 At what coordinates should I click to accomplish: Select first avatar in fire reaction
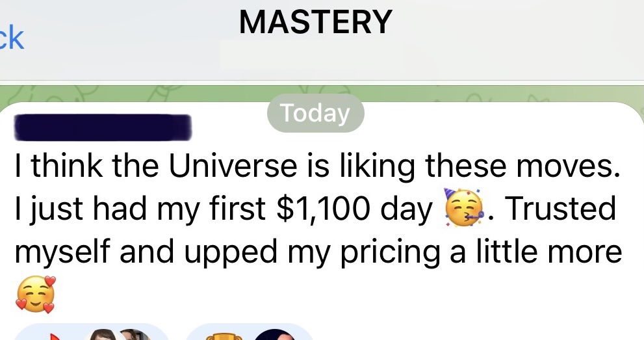tap(104, 334)
